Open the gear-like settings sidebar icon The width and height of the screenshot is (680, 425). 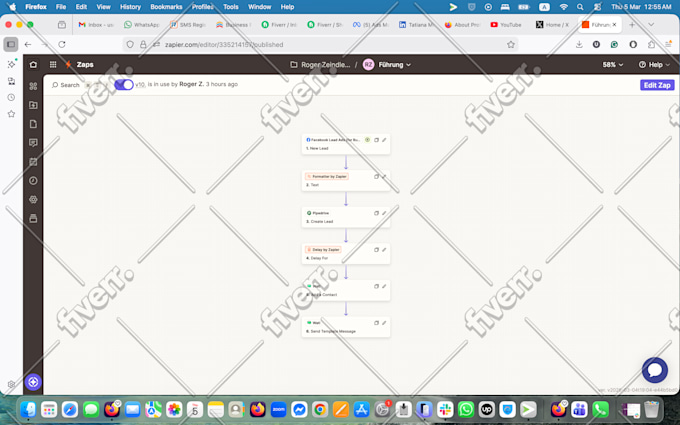tap(33, 199)
